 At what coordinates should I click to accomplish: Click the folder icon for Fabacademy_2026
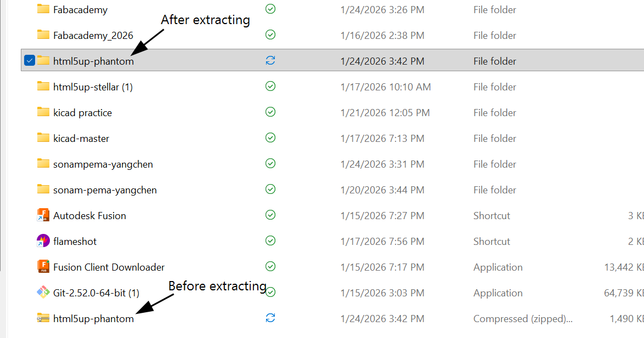click(x=43, y=35)
